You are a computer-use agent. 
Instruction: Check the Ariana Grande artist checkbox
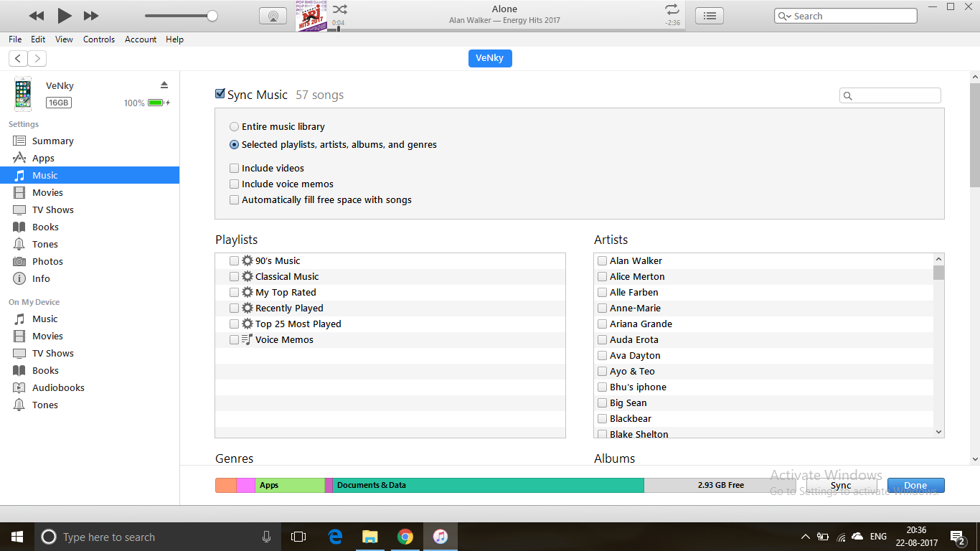tap(603, 324)
